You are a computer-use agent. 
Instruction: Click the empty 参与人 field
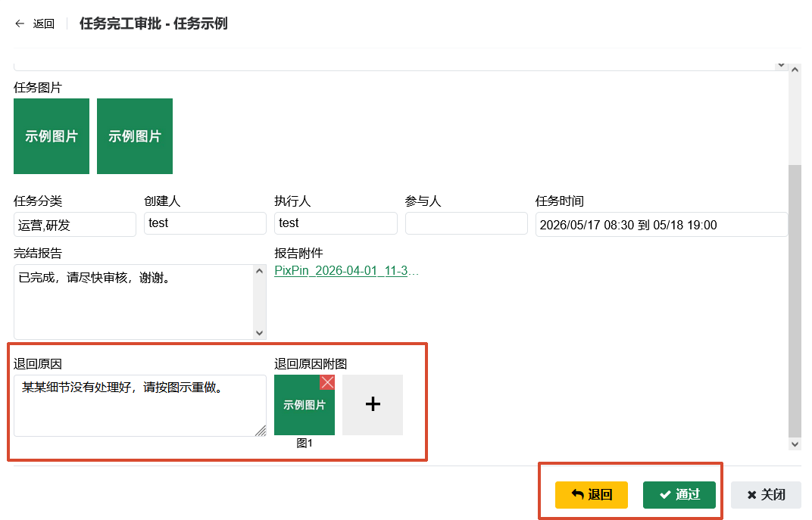click(466, 223)
